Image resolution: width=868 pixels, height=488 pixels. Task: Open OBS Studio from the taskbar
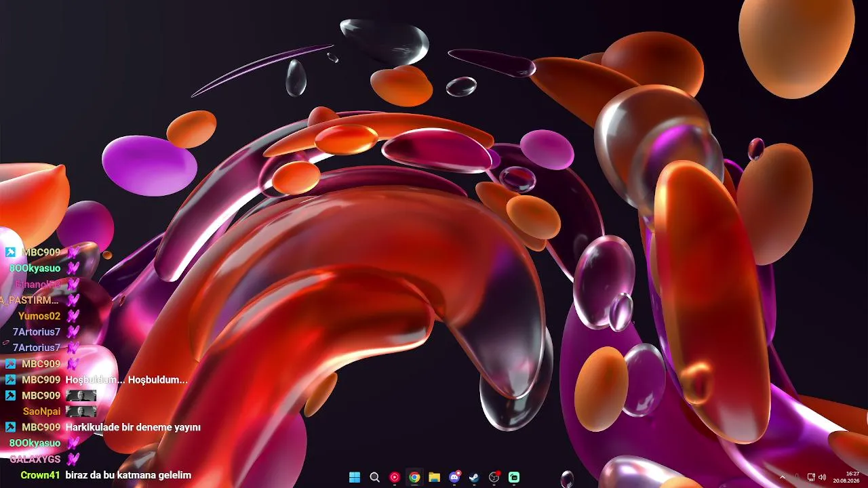494,477
